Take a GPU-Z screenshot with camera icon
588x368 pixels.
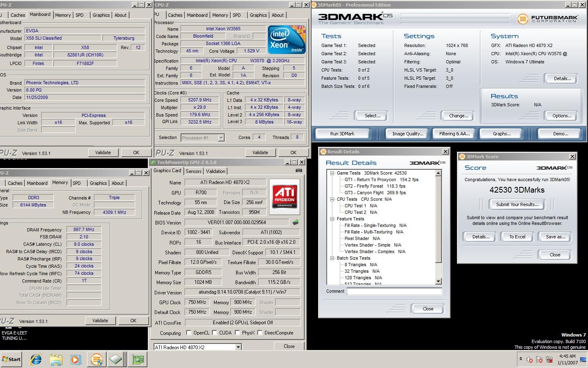(299, 171)
